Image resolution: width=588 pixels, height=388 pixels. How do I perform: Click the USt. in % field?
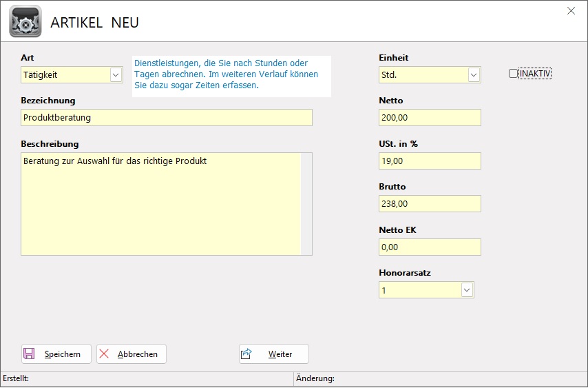pos(430,161)
